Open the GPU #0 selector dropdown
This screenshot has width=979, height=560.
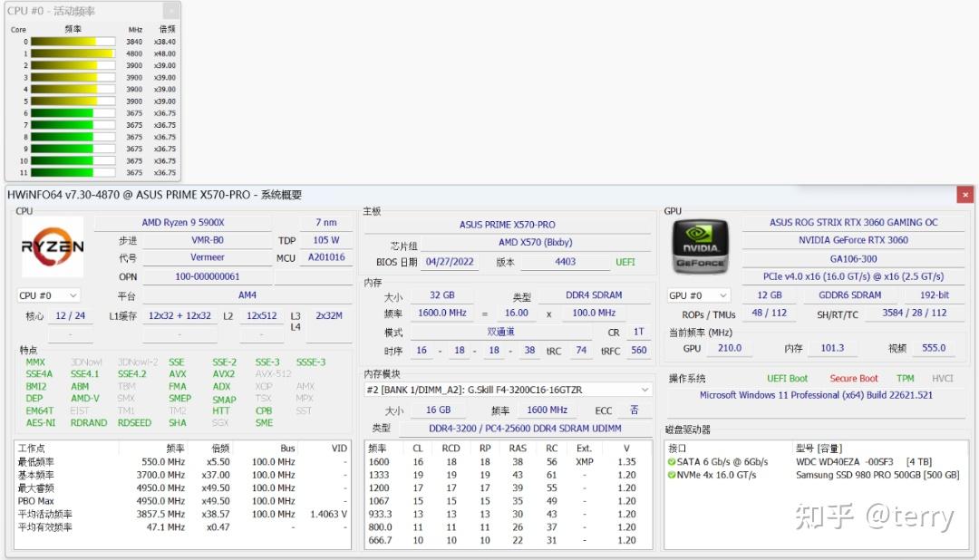[698, 295]
